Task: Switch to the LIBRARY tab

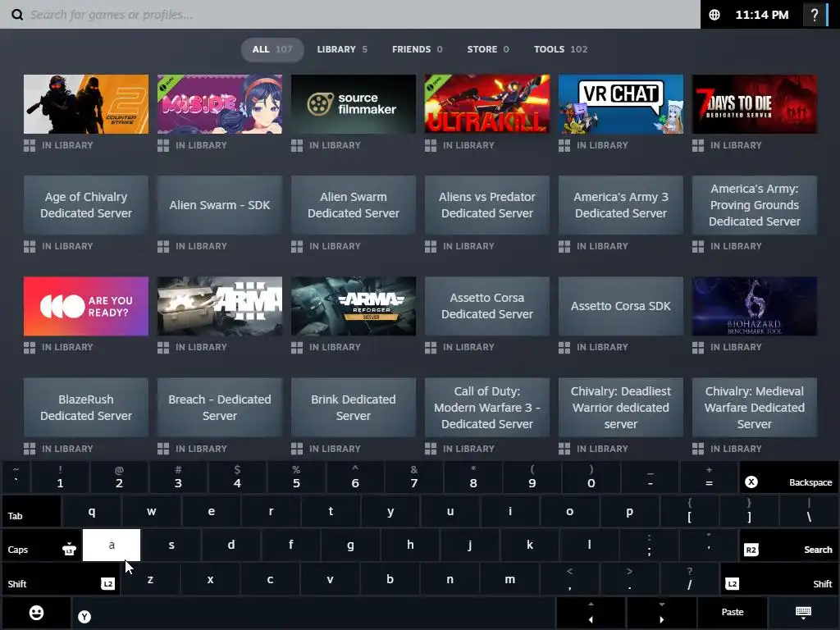Action: 342,49
